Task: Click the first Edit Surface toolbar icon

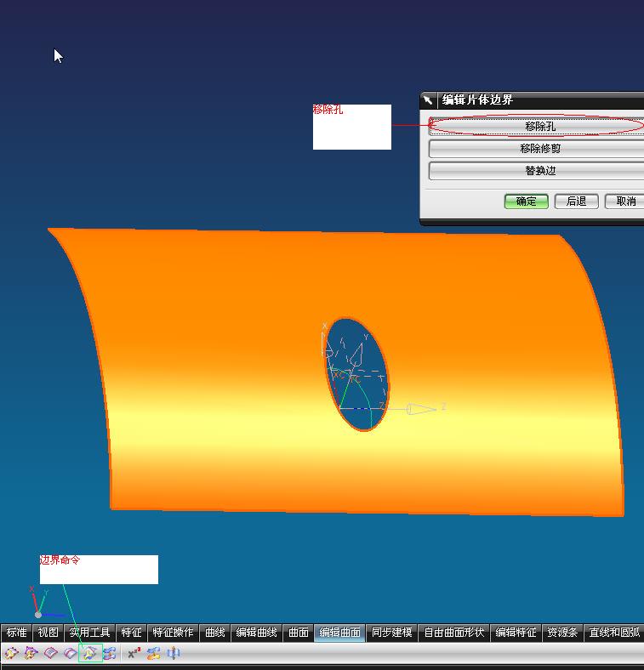Action: [11, 653]
